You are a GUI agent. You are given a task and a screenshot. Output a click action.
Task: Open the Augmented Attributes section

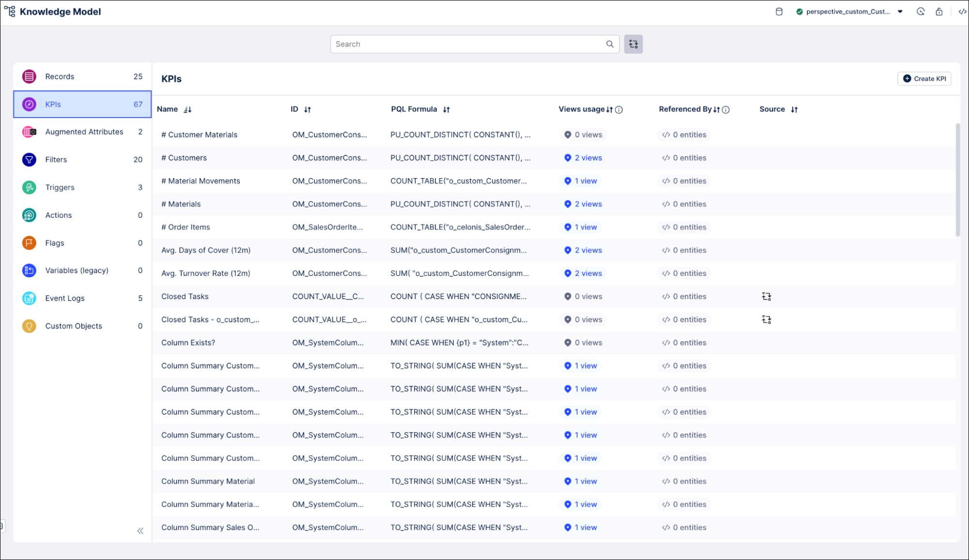coord(82,132)
